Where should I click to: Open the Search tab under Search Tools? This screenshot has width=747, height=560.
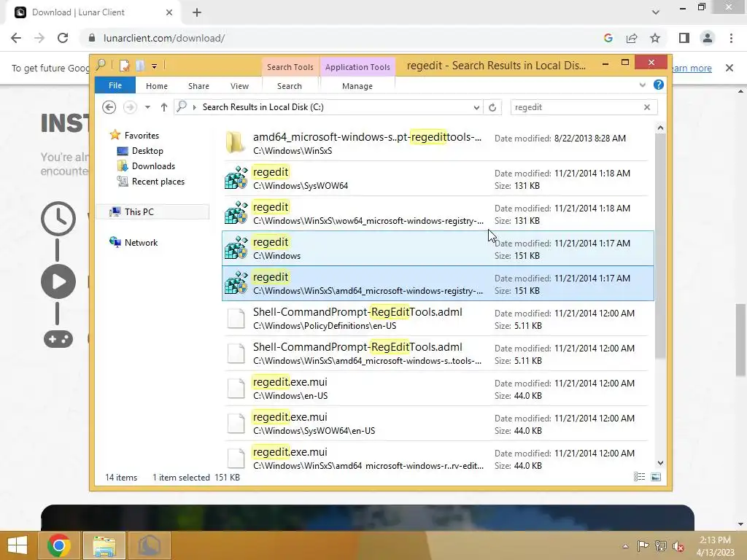[290, 86]
